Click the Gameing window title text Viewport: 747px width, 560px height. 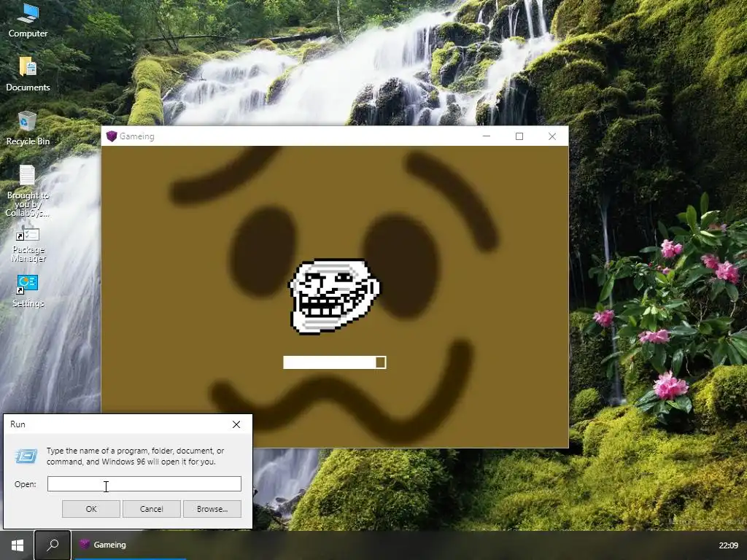pos(136,136)
